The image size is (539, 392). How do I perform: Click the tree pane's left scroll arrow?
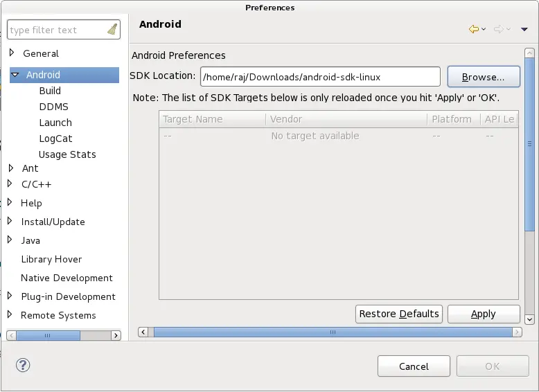coord(11,335)
